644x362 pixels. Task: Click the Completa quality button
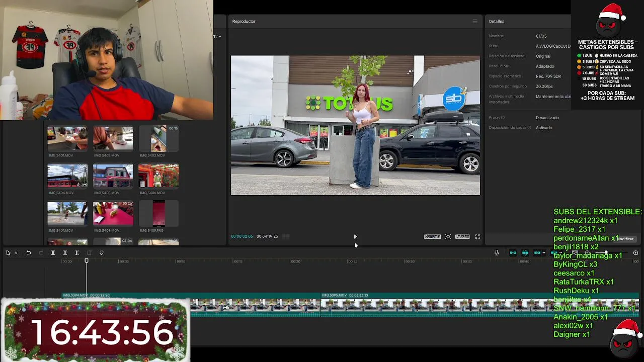tap(432, 237)
